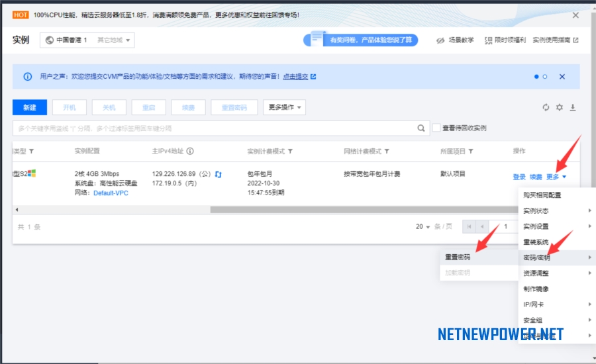Filter by 网络计费模式 funnel icon

pyautogui.click(x=387, y=151)
